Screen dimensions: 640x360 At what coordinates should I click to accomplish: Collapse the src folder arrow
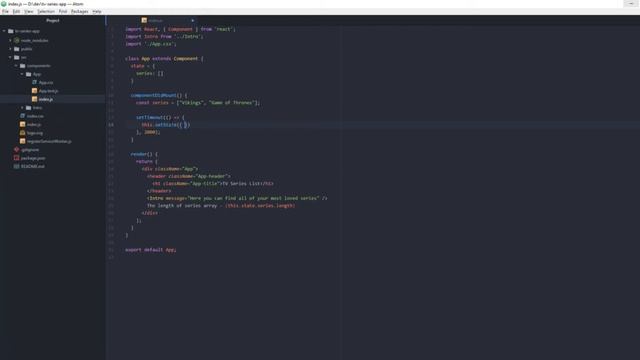(x=10, y=58)
